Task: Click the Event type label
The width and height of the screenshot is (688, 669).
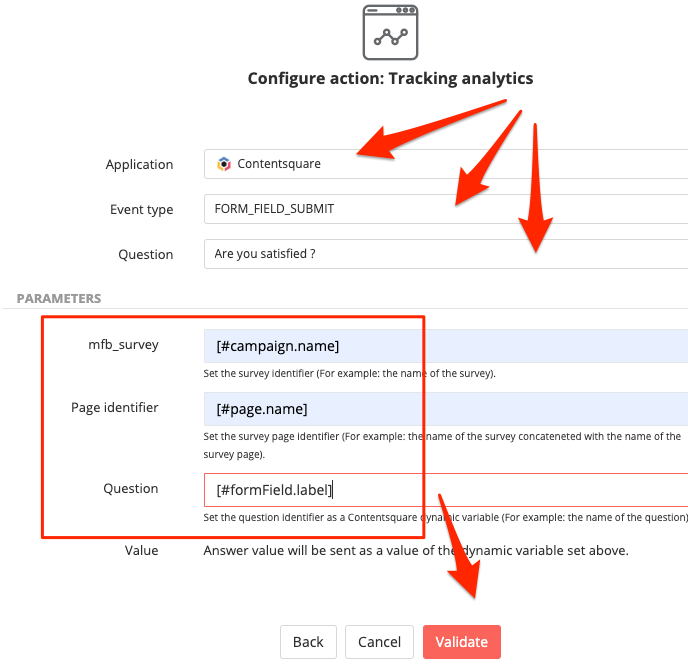Action: (x=141, y=210)
